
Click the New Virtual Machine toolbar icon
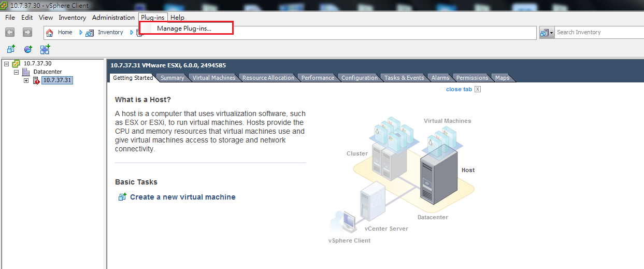[11, 49]
